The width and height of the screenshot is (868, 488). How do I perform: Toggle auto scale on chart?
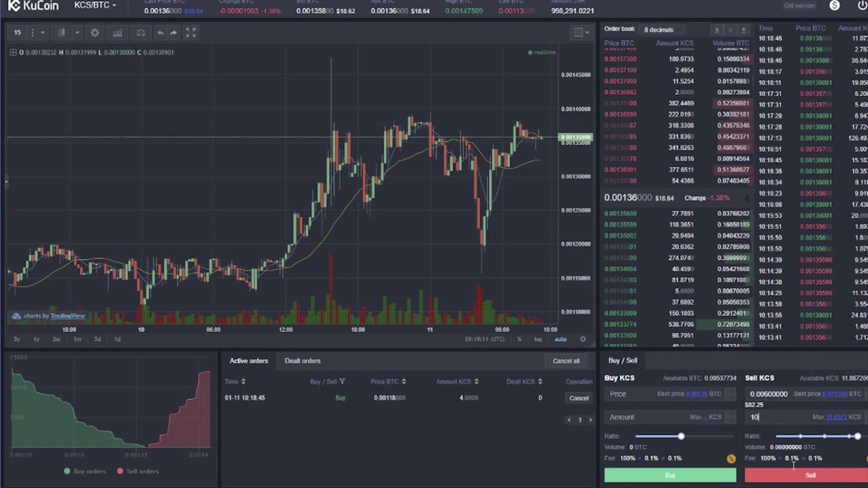coord(560,339)
